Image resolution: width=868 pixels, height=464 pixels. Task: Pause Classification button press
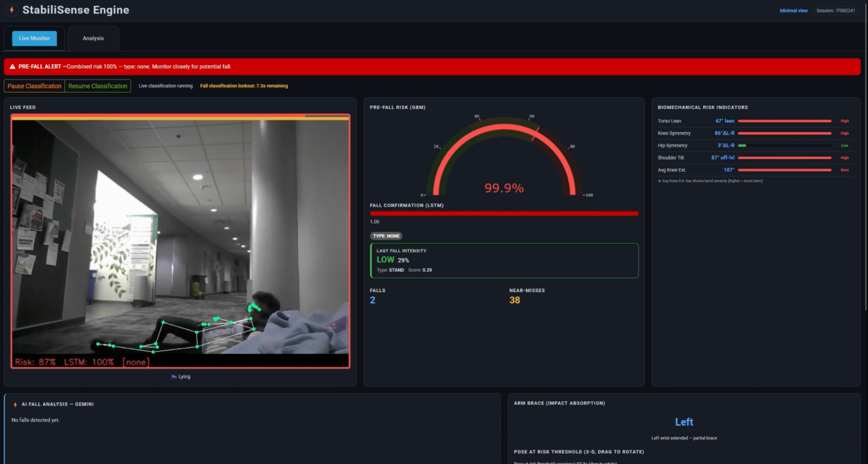pyautogui.click(x=34, y=86)
